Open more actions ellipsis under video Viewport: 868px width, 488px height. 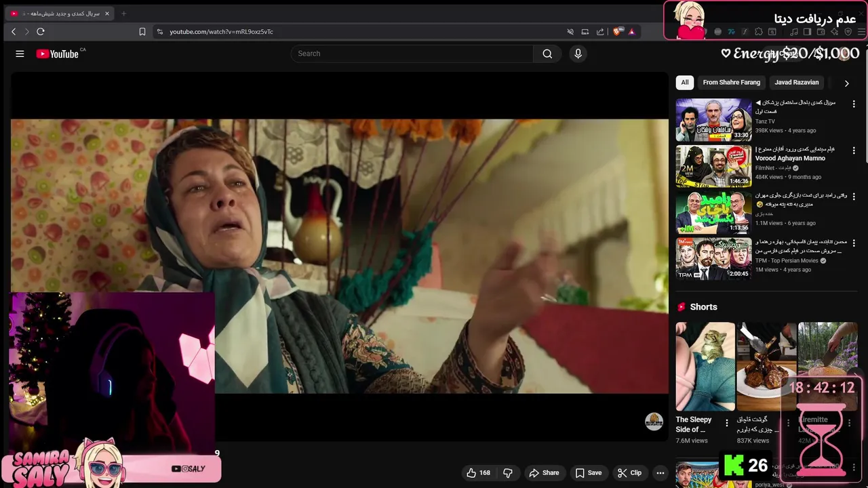[x=660, y=473]
